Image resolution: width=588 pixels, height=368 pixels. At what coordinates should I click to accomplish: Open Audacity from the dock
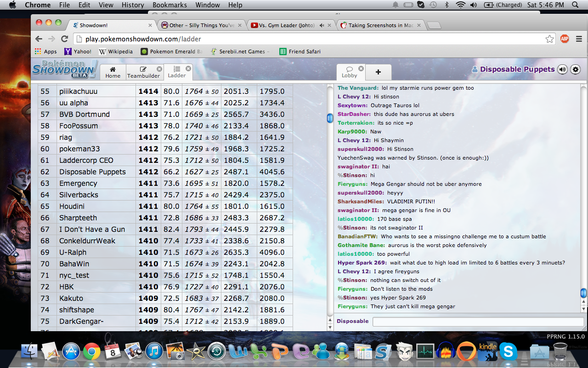(x=446, y=352)
